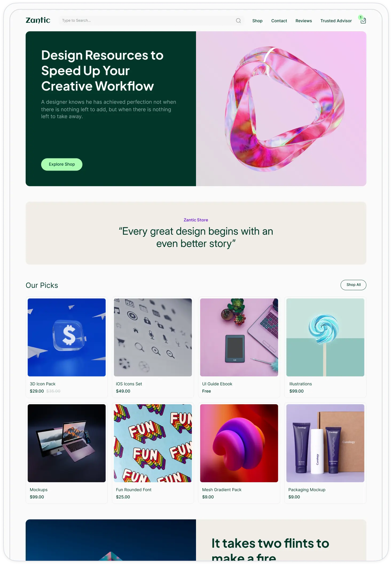Select the Fun Rounded Font image
392x565 pixels.
pos(153,443)
